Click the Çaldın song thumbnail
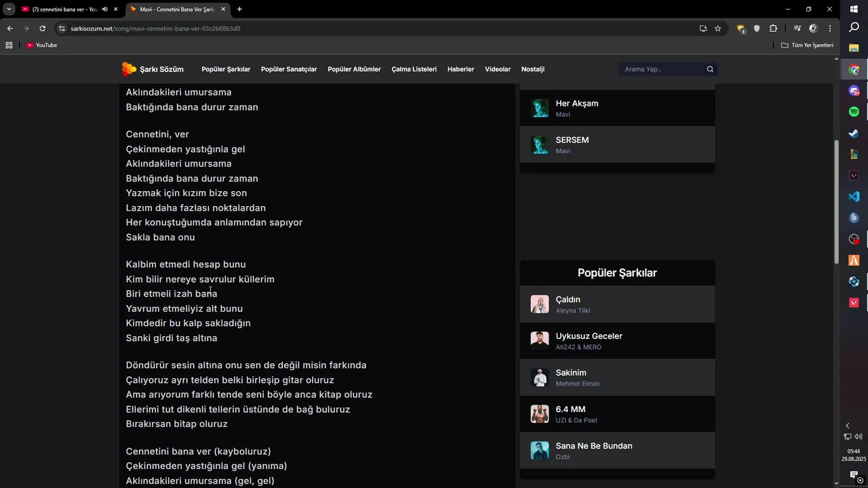The height and width of the screenshot is (488, 868). [540, 304]
